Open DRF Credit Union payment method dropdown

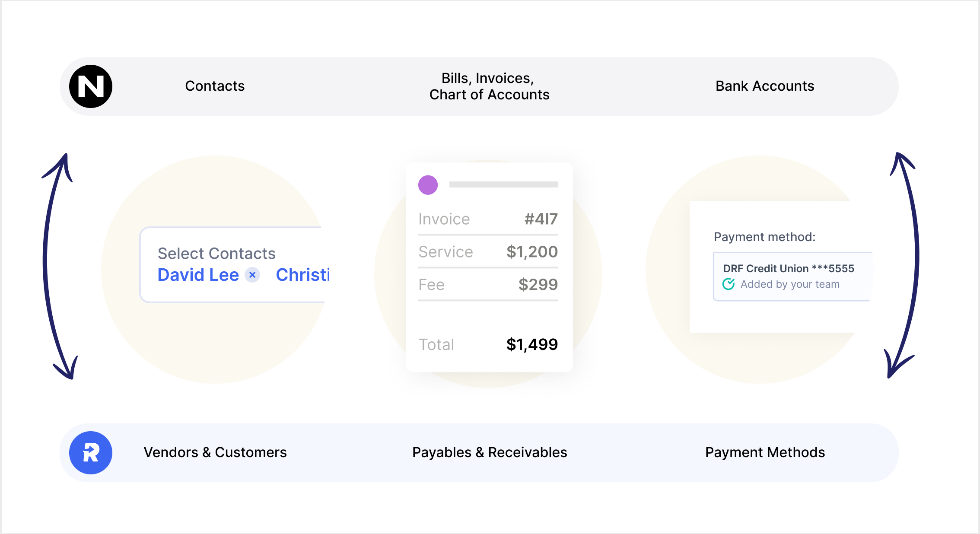pyautogui.click(x=792, y=276)
